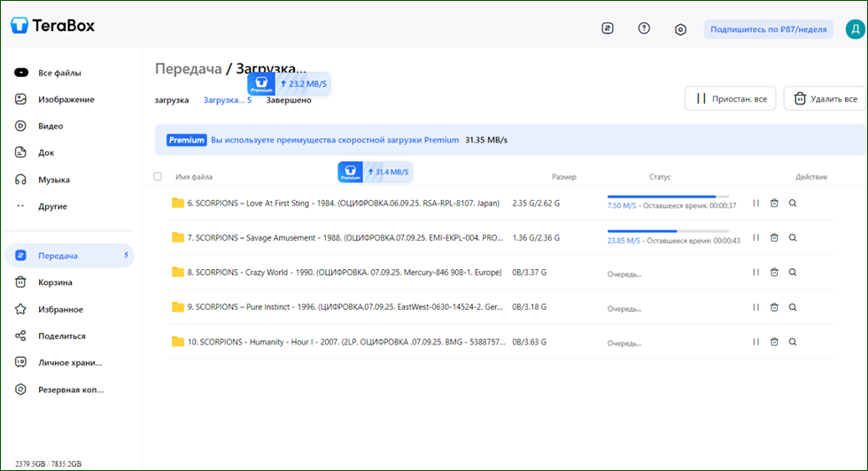Pause Love At First Sting upload
The width and height of the screenshot is (868, 471).
(x=756, y=203)
